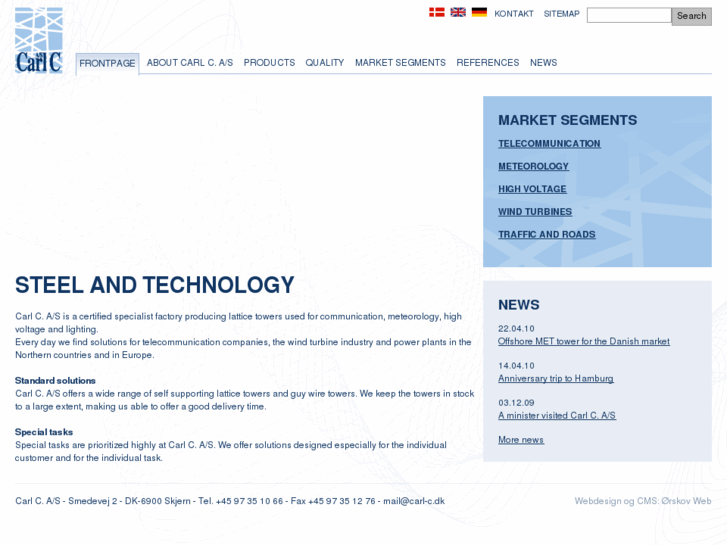Click the news date 03.12.09
Screen dimensions: 727x545
(516, 403)
